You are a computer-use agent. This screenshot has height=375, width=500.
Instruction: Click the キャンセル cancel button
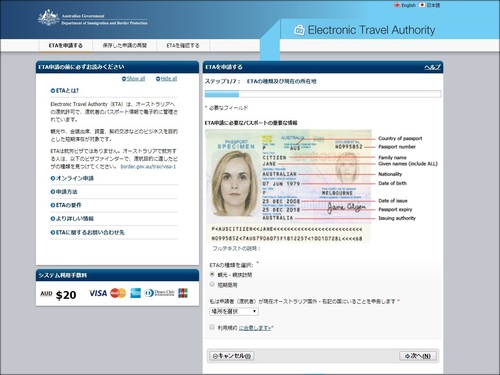pos(232,356)
